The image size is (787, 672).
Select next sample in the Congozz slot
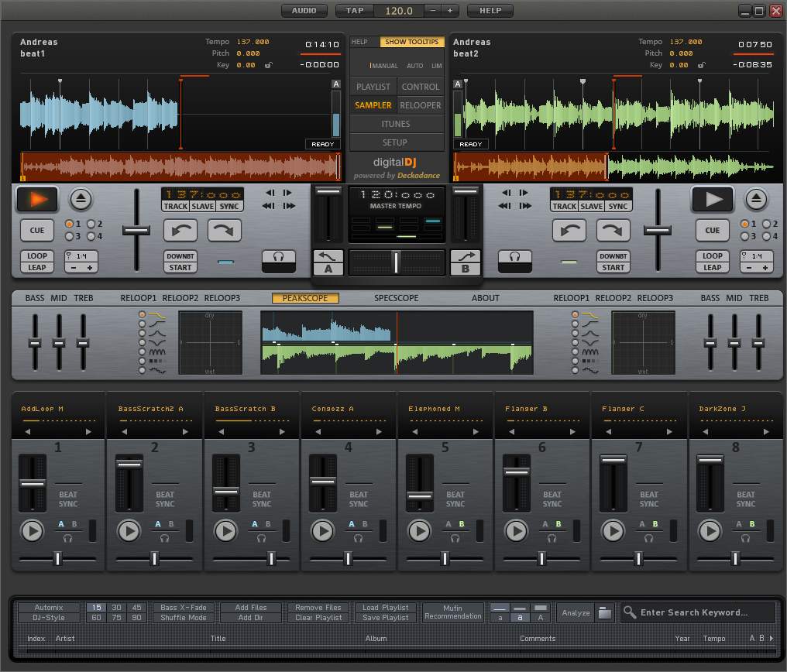tap(379, 432)
